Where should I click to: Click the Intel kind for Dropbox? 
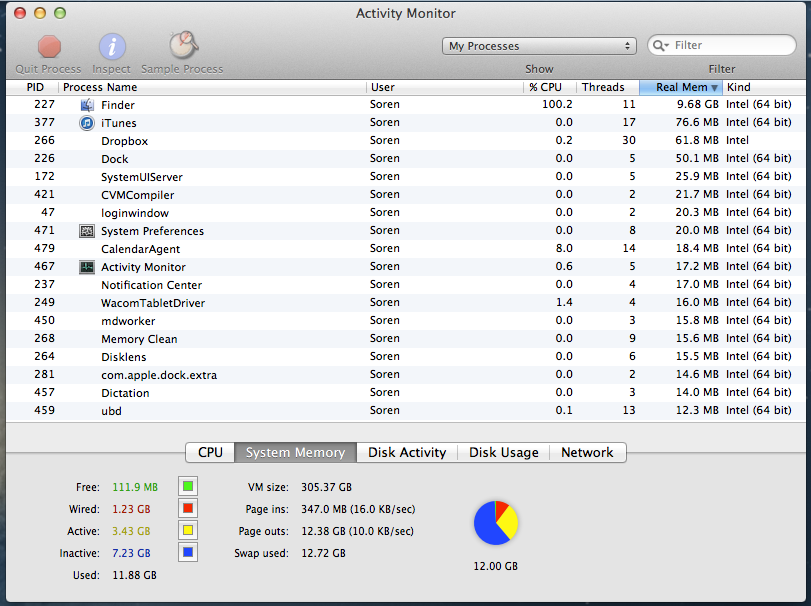coord(737,141)
